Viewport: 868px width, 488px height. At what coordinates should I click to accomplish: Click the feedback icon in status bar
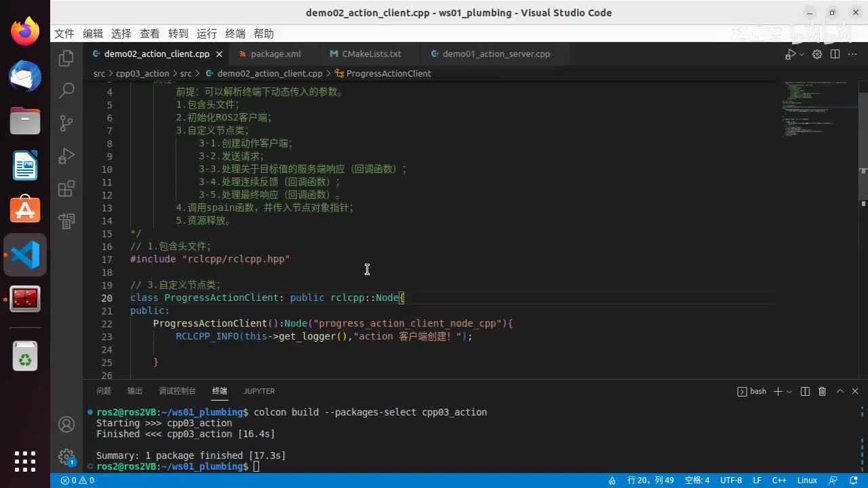pyautogui.click(x=833, y=481)
